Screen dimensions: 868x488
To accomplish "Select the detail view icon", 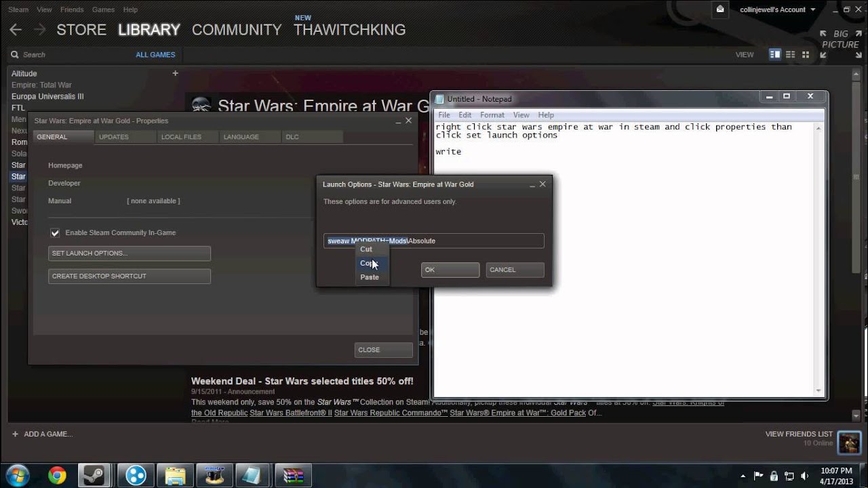I will (774, 54).
